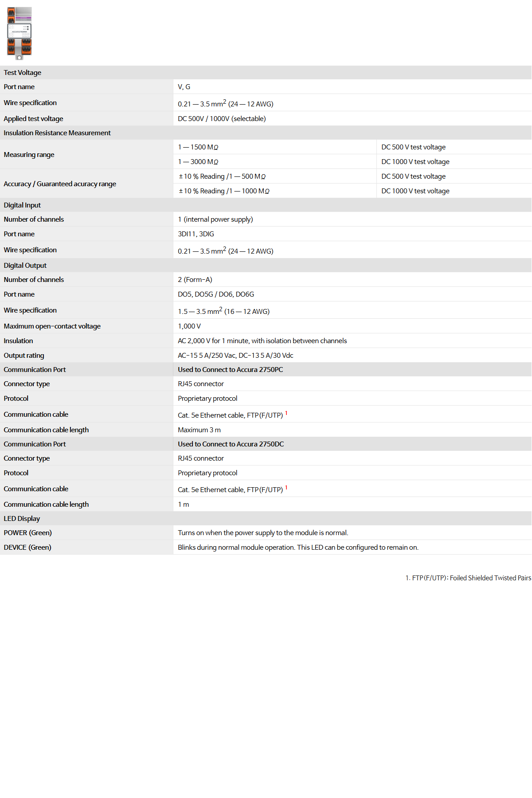Click the Insulation Resistance Measurement section header
532x798 pixels.
[57, 133]
